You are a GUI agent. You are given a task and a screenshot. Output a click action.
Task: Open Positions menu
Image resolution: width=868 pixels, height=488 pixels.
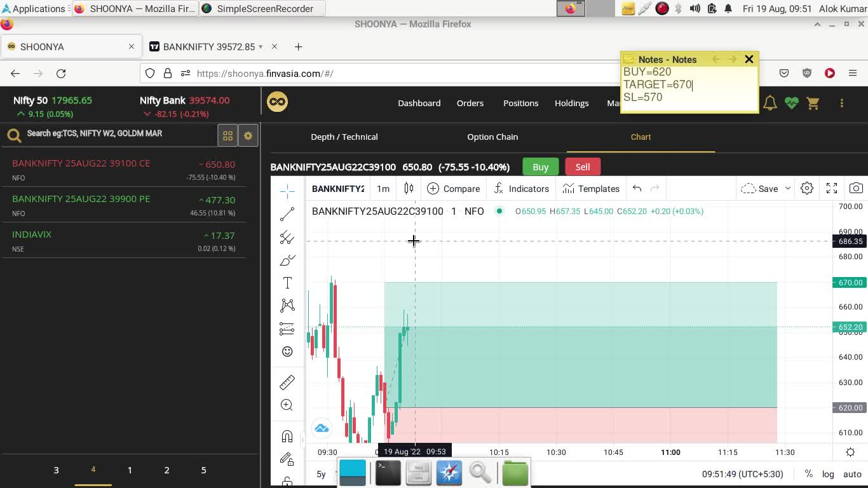[x=521, y=103]
